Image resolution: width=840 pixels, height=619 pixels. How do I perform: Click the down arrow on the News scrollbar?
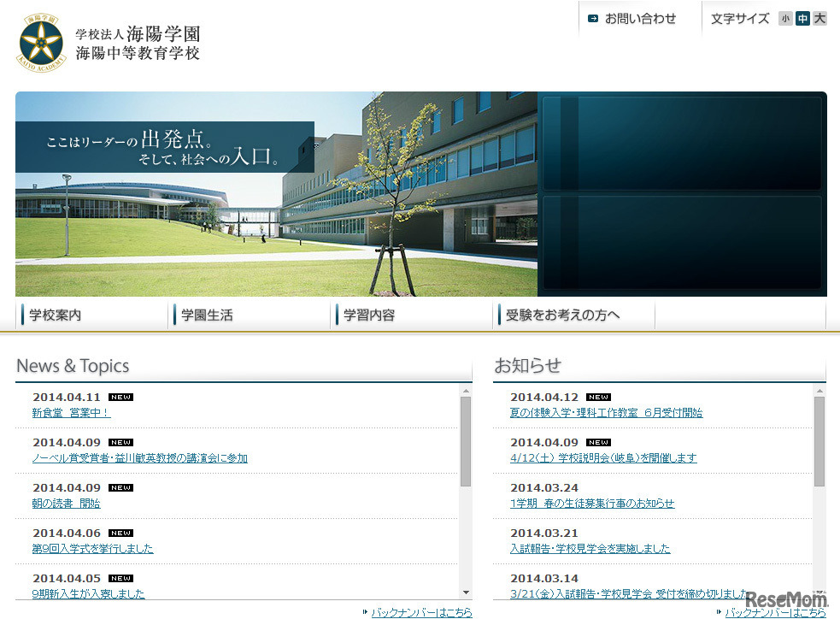[x=465, y=590]
